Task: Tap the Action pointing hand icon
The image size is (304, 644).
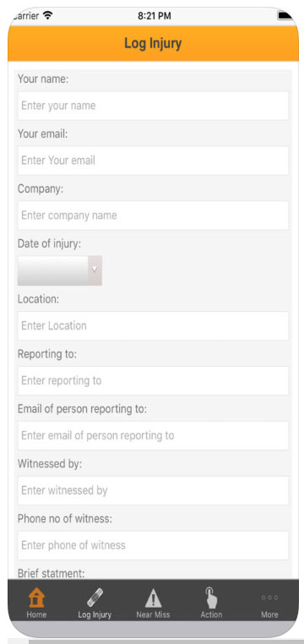Action: coord(211,598)
